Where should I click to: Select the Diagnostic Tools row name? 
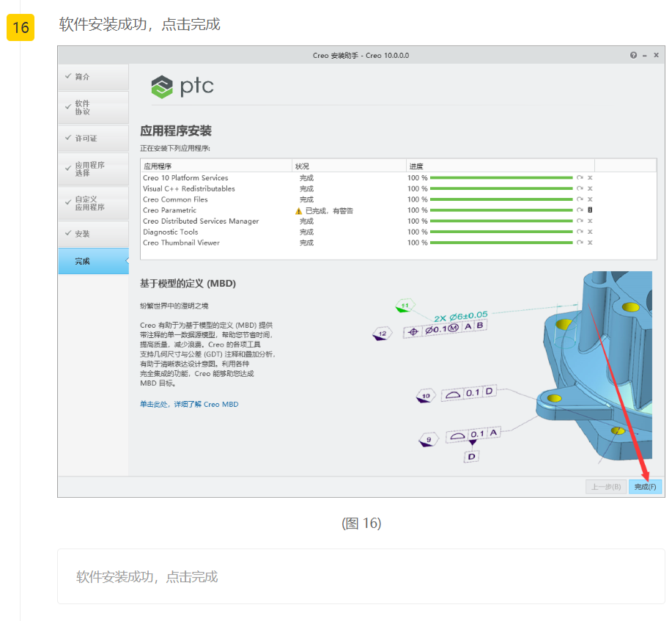point(170,232)
